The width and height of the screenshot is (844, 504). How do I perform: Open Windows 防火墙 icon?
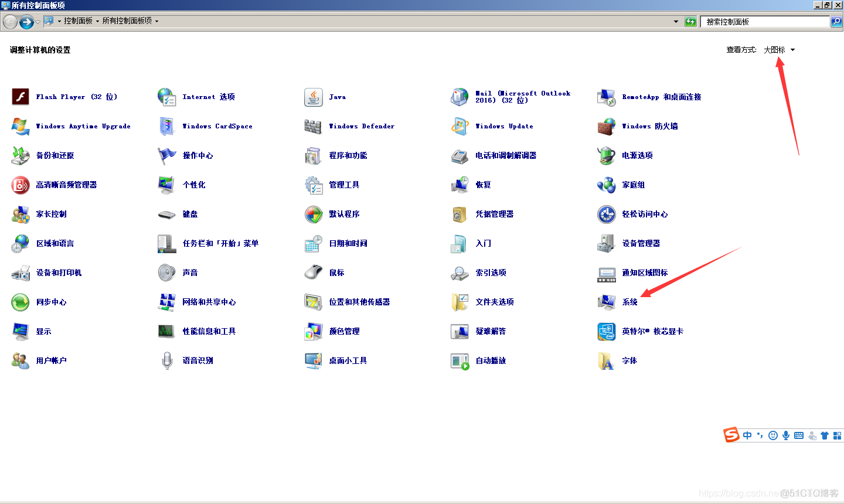607,126
